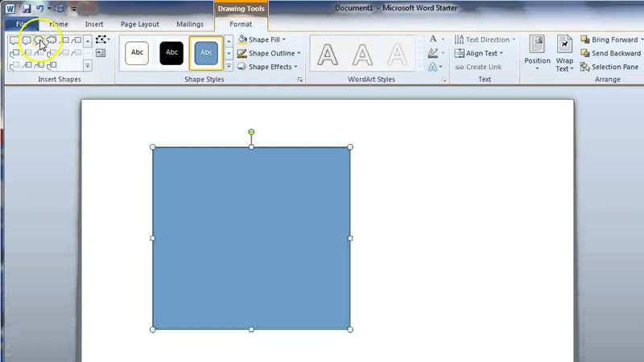The height and width of the screenshot is (362, 644).
Task: Click the Edit Shape icon
Action: pos(101,39)
